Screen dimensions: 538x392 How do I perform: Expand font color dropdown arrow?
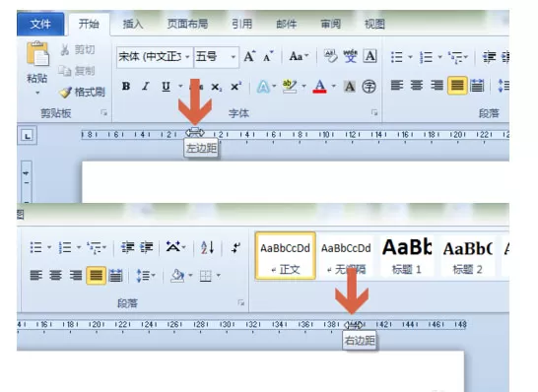coord(333,86)
